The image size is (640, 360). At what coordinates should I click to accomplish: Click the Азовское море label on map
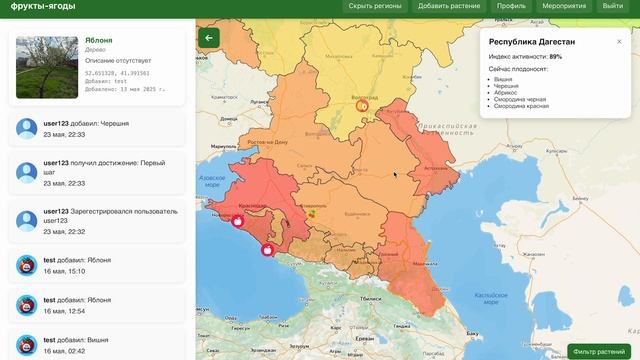pos(212,181)
